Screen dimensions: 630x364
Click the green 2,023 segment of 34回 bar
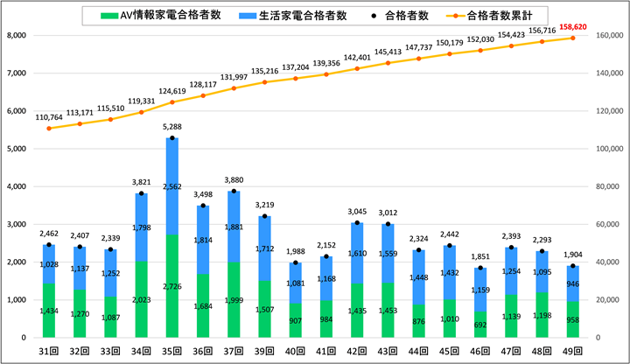pyautogui.click(x=142, y=299)
